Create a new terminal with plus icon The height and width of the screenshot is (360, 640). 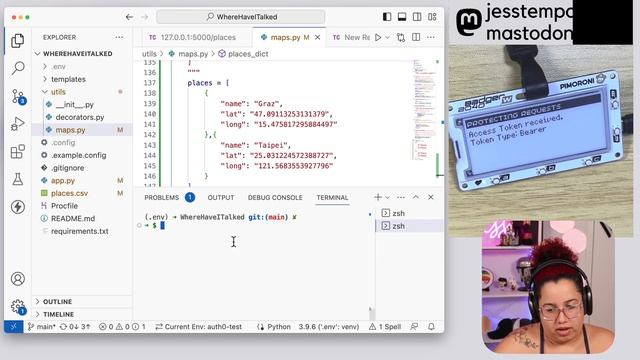tap(378, 197)
